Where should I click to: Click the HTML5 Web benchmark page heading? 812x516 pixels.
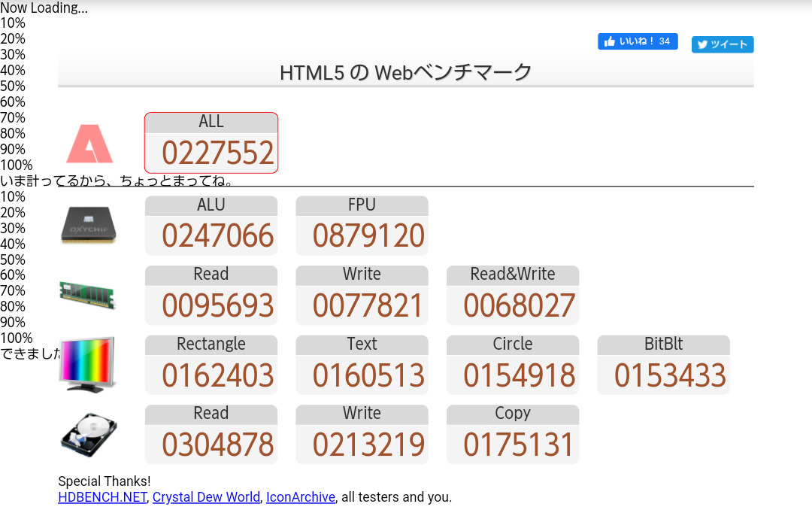pos(405,73)
